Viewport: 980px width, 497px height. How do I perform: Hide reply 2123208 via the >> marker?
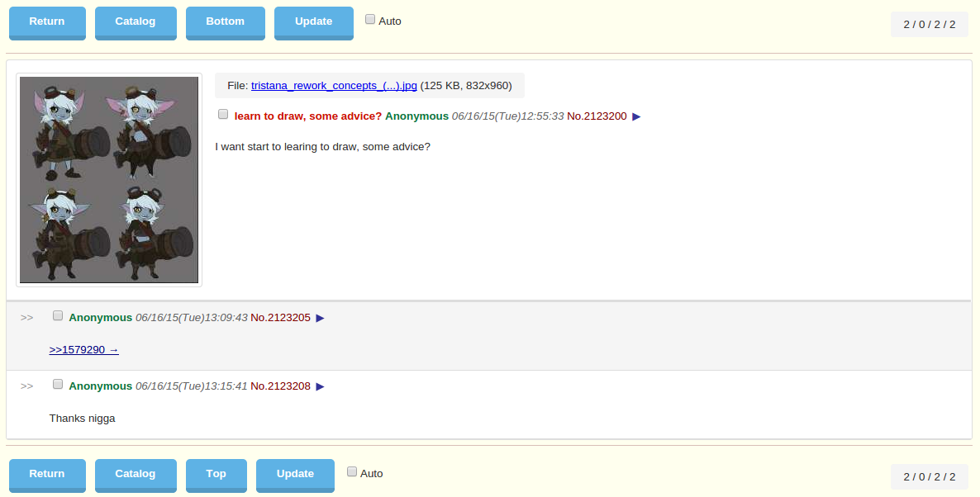pos(27,386)
